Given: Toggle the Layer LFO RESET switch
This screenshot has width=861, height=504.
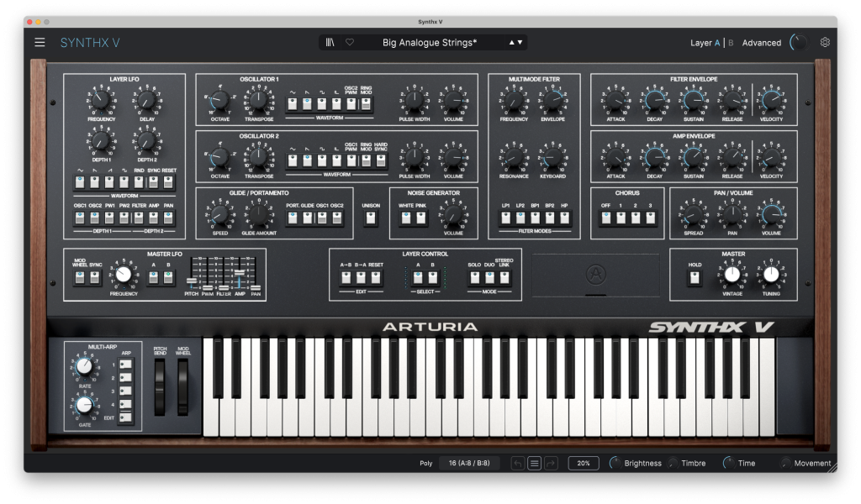Looking at the screenshot, I should coord(168,182).
